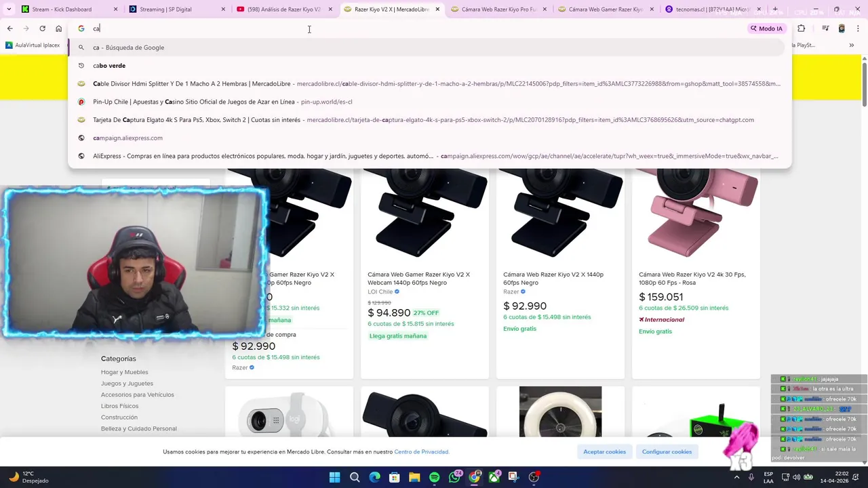Open OBS Studio from taskbar
Image resolution: width=868 pixels, height=488 pixels.
coord(534,477)
